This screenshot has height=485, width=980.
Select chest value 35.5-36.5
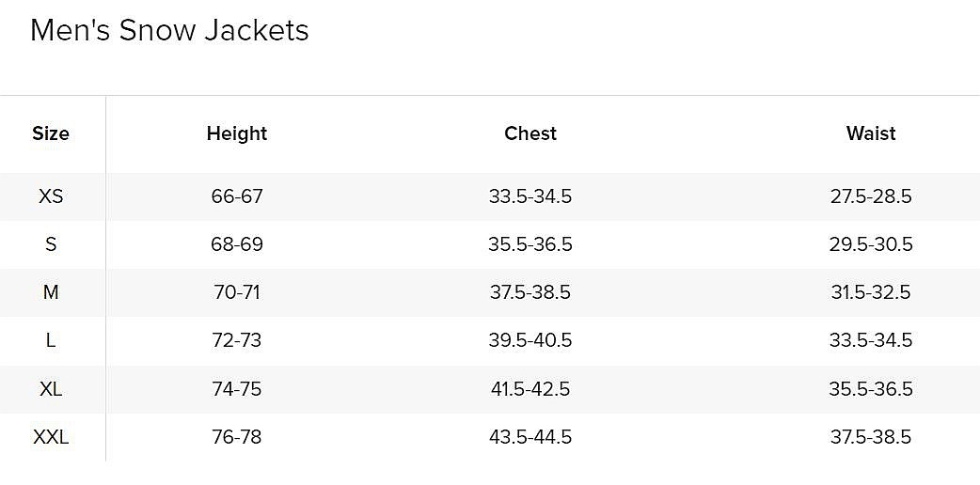tap(530, 244)
